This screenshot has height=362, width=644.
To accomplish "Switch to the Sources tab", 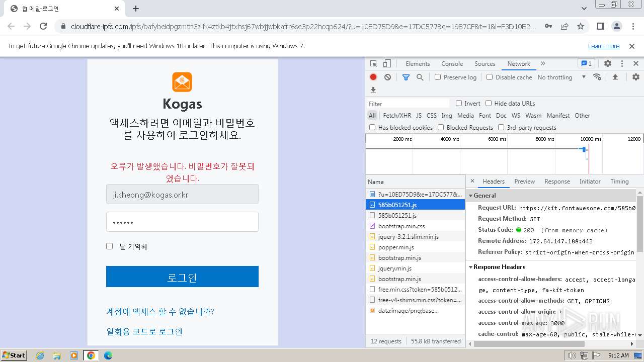I will (485, 64).
